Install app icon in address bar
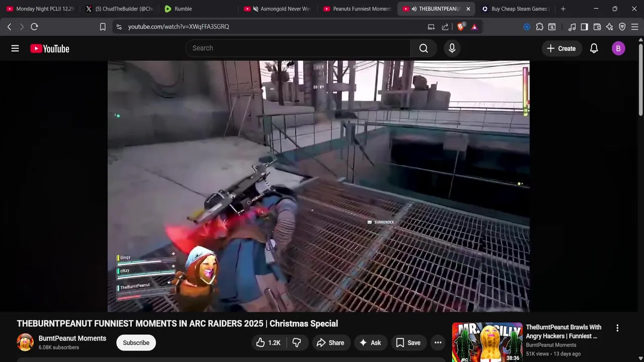 click(x=431, y=27)
